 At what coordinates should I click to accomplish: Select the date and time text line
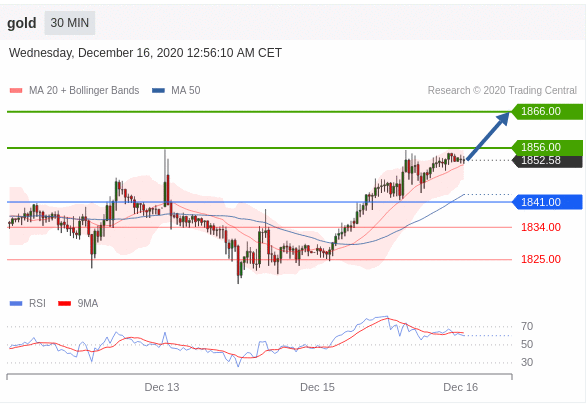point(145,53)
